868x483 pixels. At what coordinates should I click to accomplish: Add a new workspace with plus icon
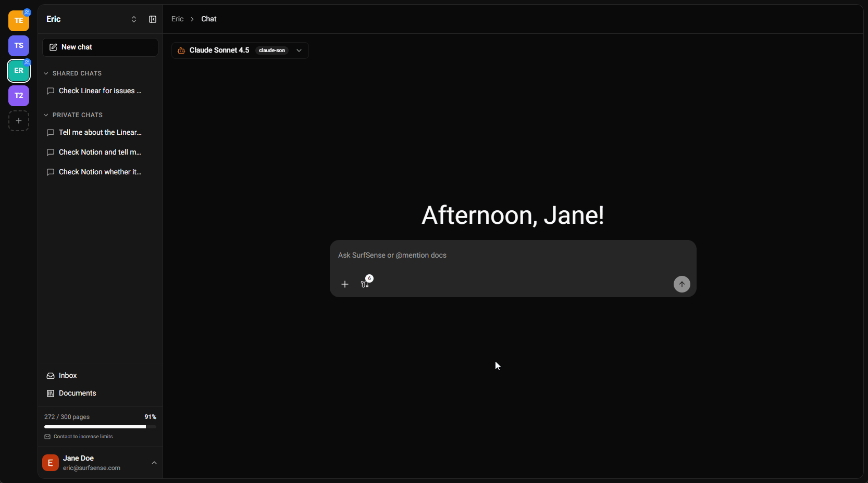tap(19, 121)
